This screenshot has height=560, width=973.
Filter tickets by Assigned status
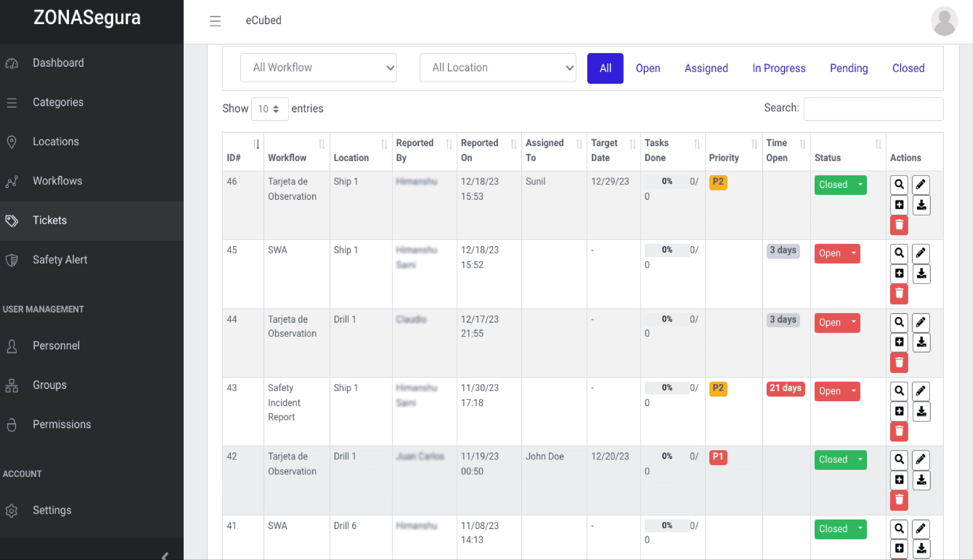point(706,68)
